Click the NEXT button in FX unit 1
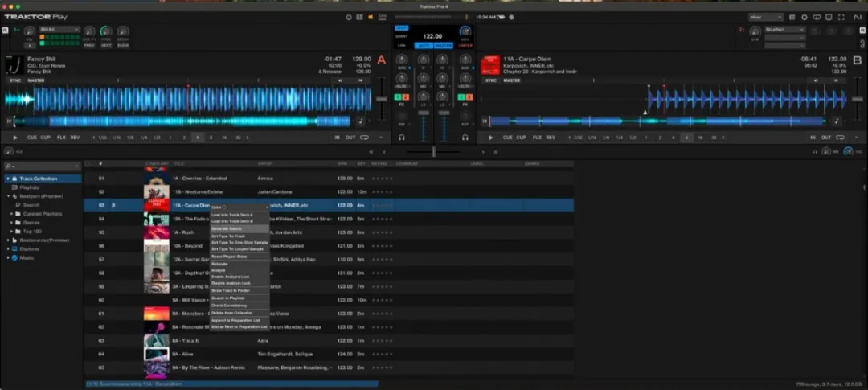Viewport: 868px width, 390px height. coord(106,45)
